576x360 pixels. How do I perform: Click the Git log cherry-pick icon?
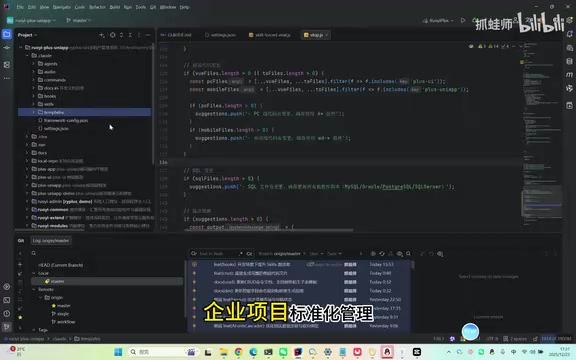[391, 253]
